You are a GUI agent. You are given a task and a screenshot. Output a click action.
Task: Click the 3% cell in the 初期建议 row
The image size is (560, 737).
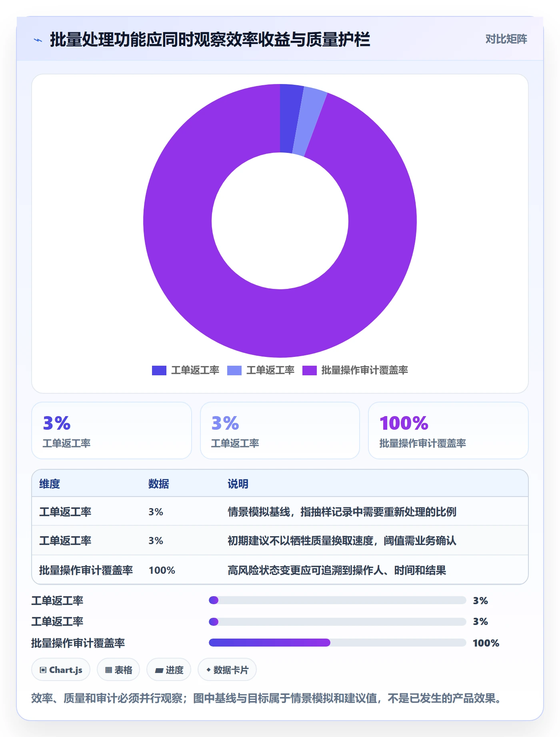point(156,541)
